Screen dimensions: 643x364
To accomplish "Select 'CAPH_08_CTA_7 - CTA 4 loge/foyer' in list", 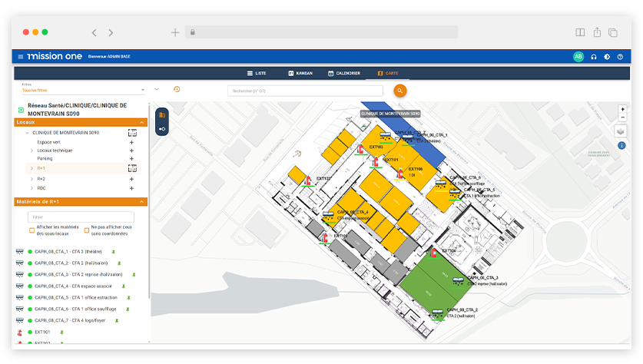I will coord(70,320).
